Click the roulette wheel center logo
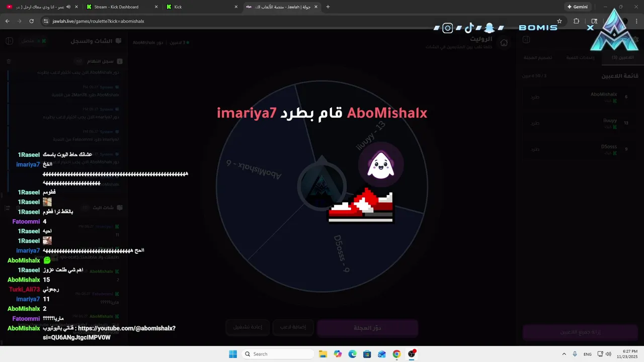 (321, 187)
